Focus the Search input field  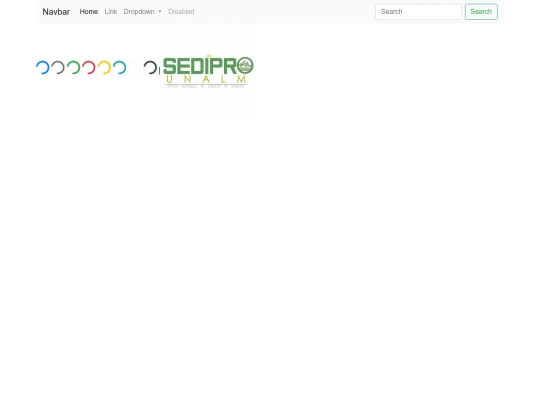pyautogui.click(x=418, y=12)
